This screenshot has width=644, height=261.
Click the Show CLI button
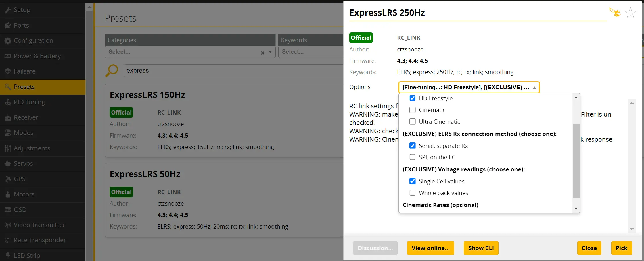(x=481, y=248)
